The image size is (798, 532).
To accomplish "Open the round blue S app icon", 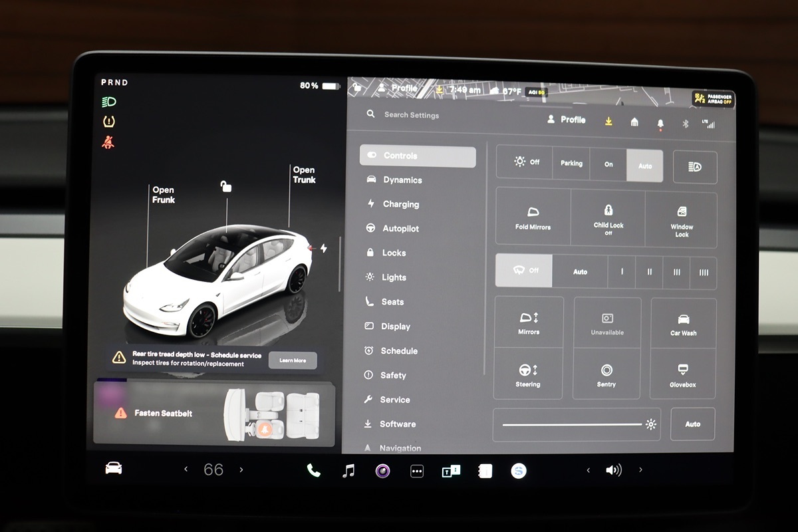I will (519, 471).
